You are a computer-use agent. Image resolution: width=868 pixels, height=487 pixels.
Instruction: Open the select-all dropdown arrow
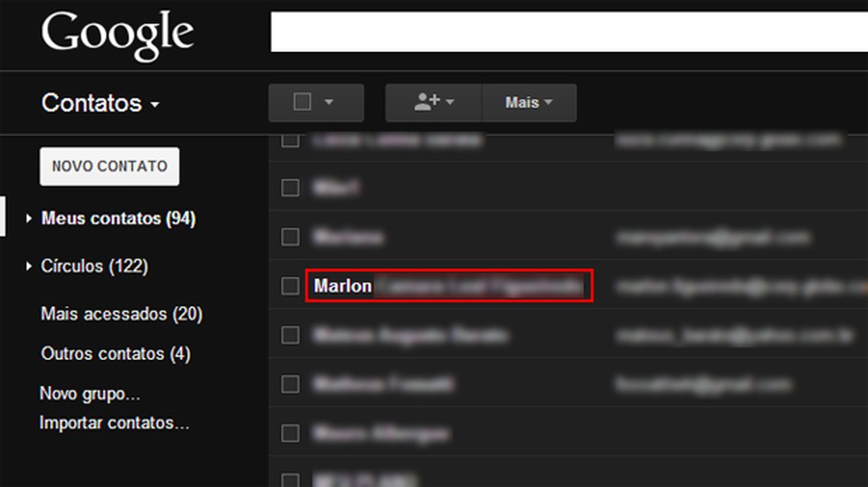(329, 102)
